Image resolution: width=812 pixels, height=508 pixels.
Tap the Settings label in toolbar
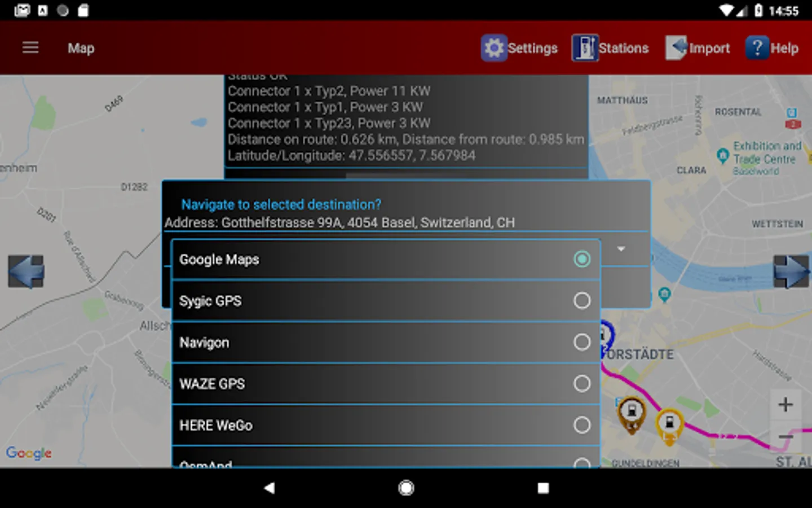click(x=532, y=49)
